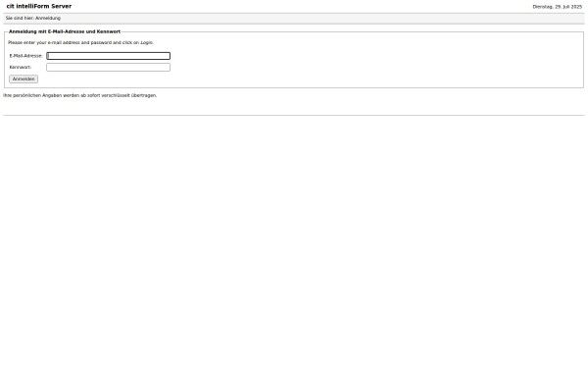Select the 'cit intelliForm Server' heading

[x=39, y=6]
